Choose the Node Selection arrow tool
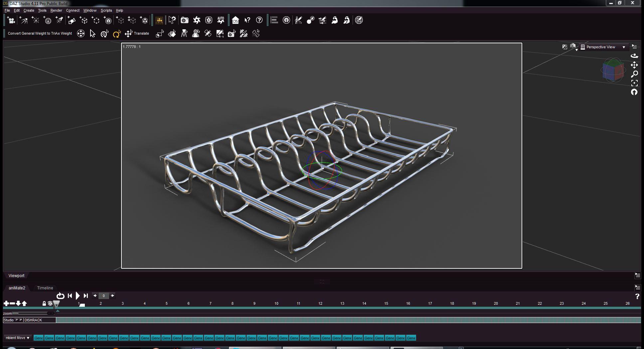644x349 pixels. 93,34
